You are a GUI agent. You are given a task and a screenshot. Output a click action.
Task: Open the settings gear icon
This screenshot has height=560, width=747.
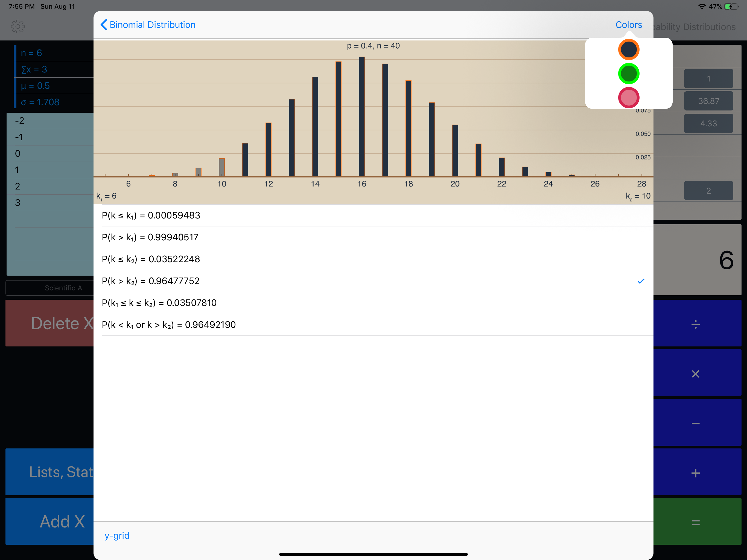[17, 26]
